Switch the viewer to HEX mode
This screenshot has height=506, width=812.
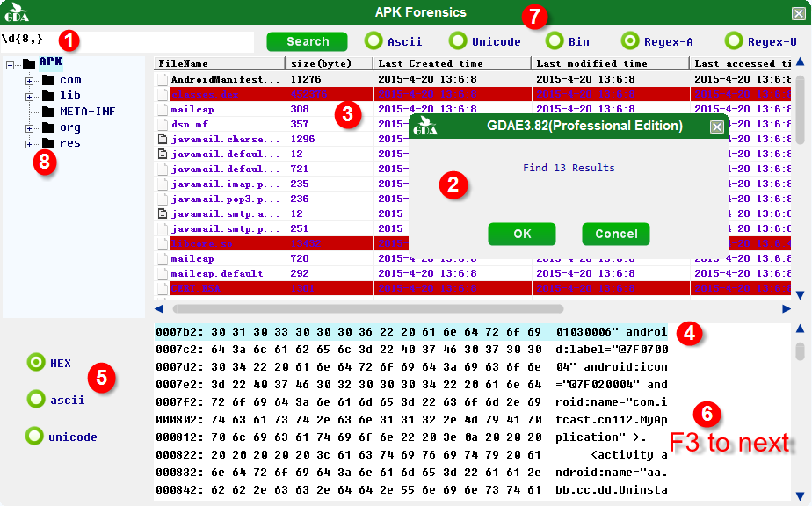pyautogui.click(x=36, y=362)
